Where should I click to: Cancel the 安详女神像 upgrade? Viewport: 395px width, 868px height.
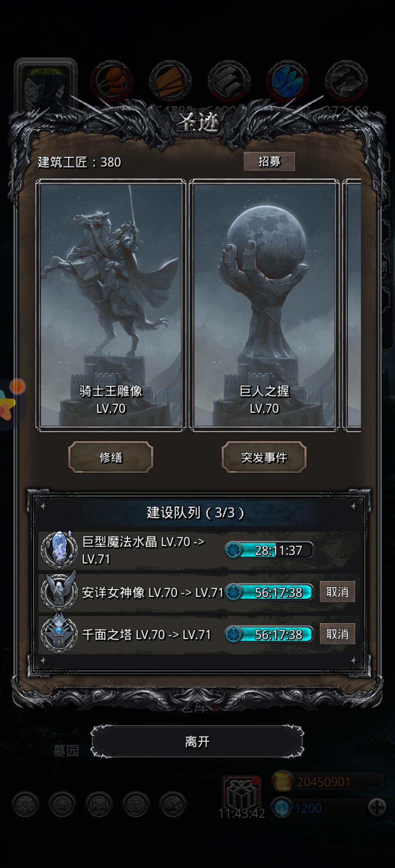point(337,592)
